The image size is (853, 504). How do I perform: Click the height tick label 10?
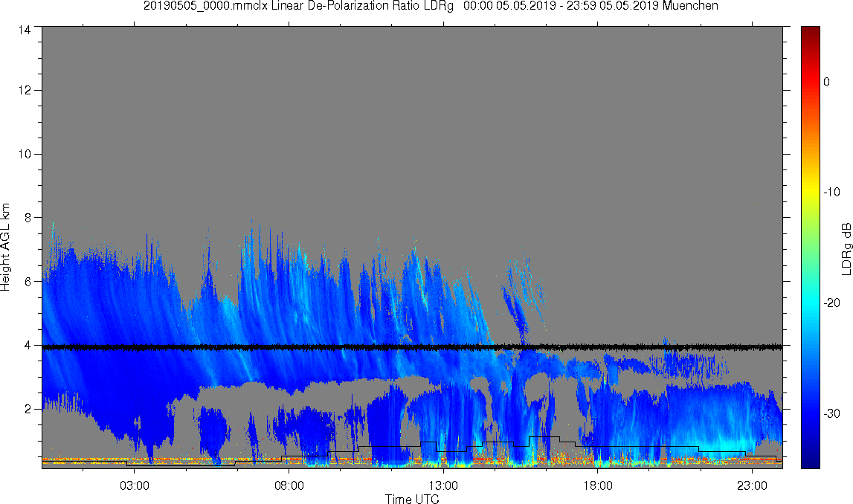[x=24, y=154]
